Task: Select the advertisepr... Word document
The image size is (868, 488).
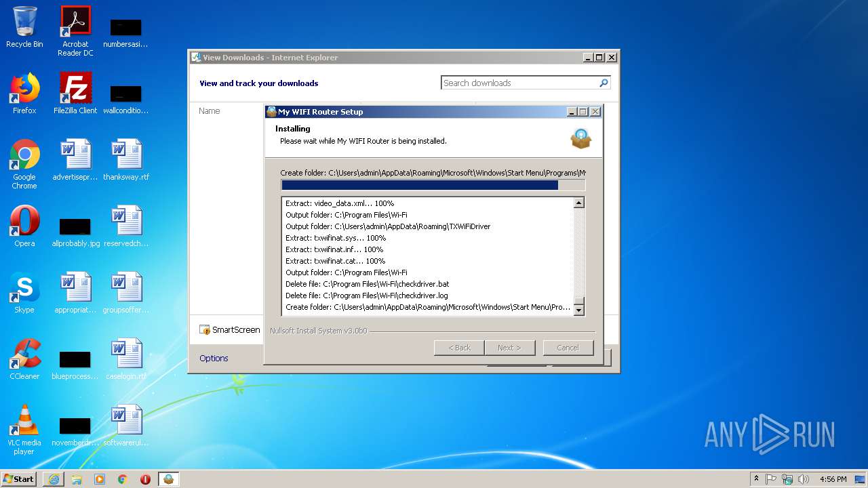Action: 75,160
